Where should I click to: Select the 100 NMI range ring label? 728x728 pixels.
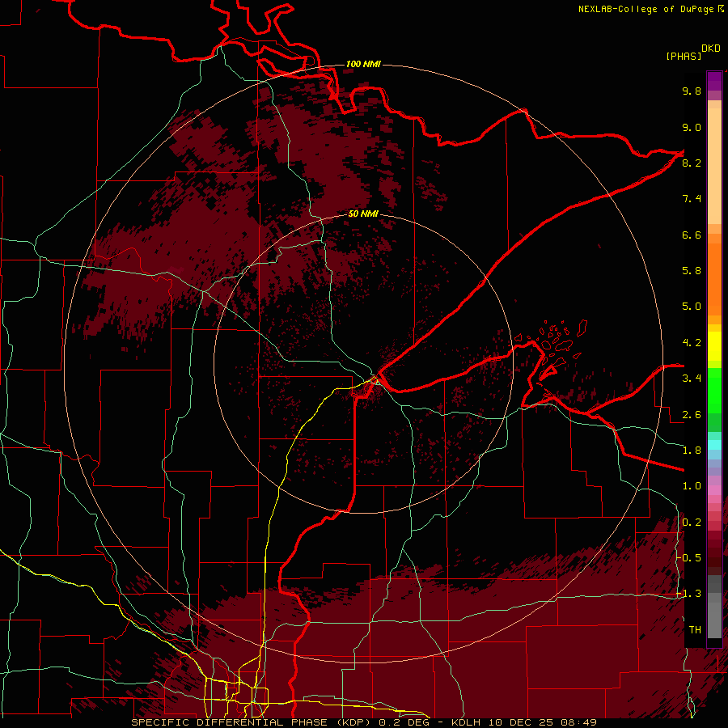(363, 64)
